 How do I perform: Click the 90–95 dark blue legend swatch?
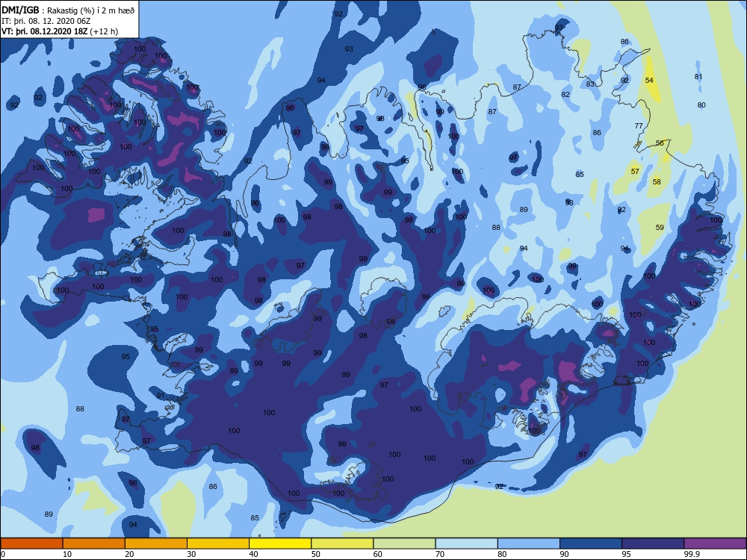click(591, 544)
